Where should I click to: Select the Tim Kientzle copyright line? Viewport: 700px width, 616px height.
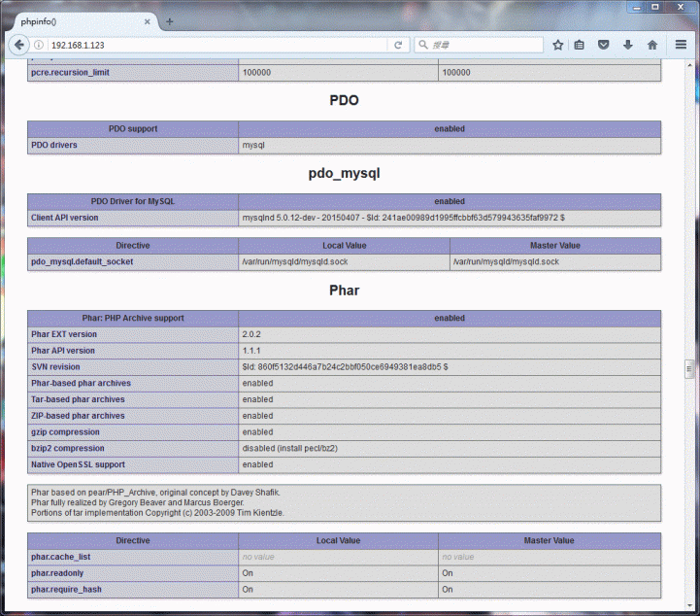click(157, 513)
